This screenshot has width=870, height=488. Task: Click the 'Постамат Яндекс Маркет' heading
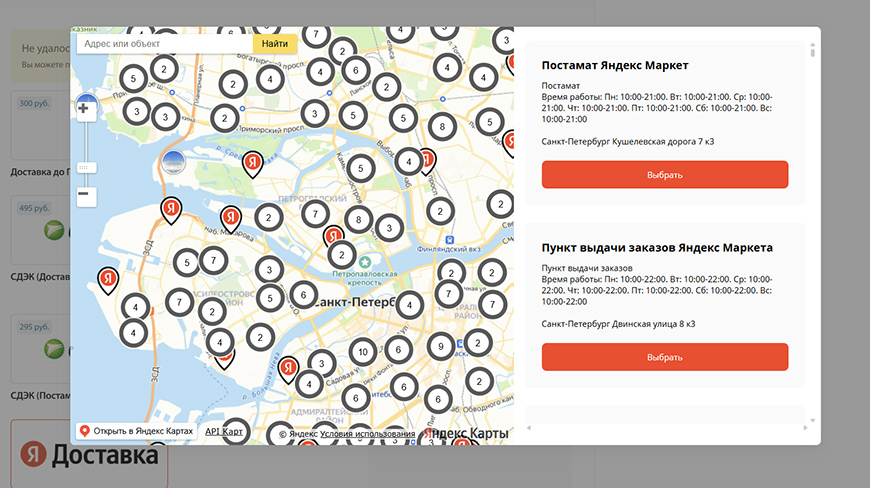[615, 65]
